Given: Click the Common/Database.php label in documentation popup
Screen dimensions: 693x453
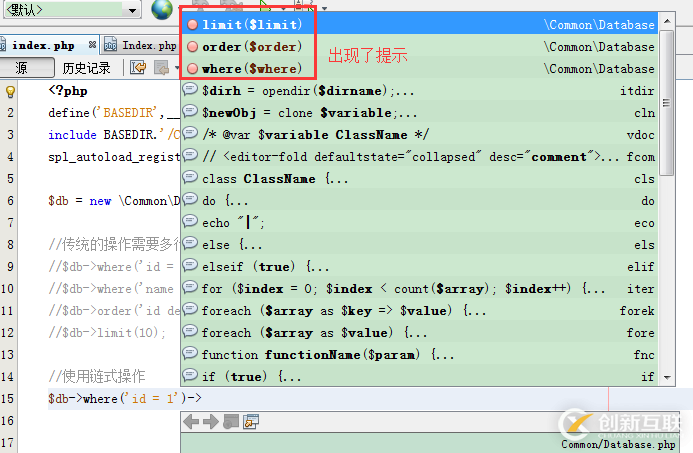Looking at the screenshot, I should pos(618,444).
